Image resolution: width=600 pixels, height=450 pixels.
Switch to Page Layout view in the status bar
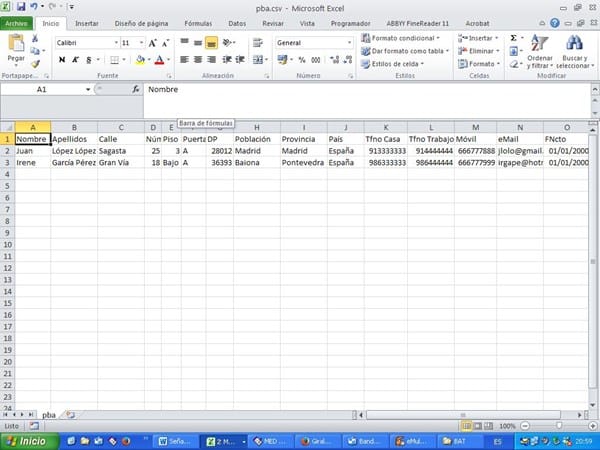point(477,426)
